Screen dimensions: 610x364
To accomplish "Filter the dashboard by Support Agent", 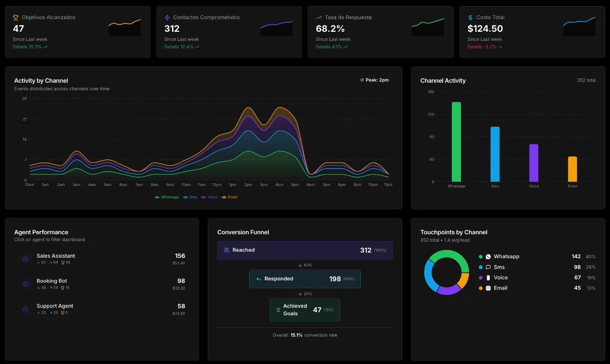I will point(102,309).
